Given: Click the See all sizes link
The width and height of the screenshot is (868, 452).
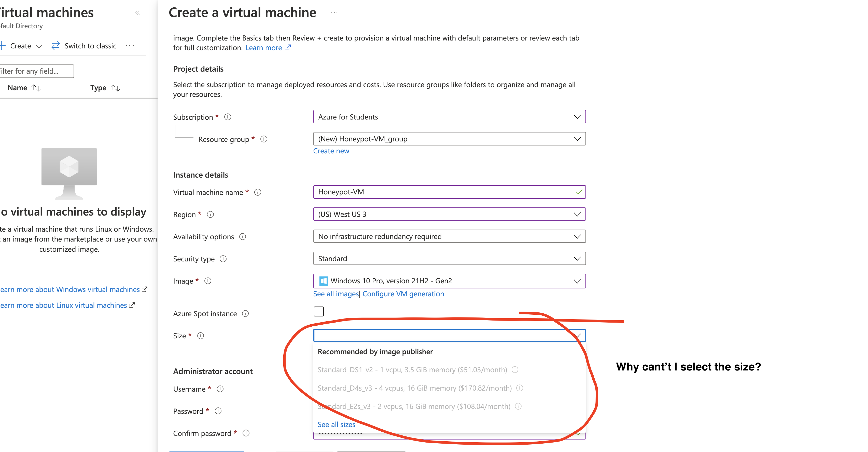Looking at the screenshot, I should 336,424.
